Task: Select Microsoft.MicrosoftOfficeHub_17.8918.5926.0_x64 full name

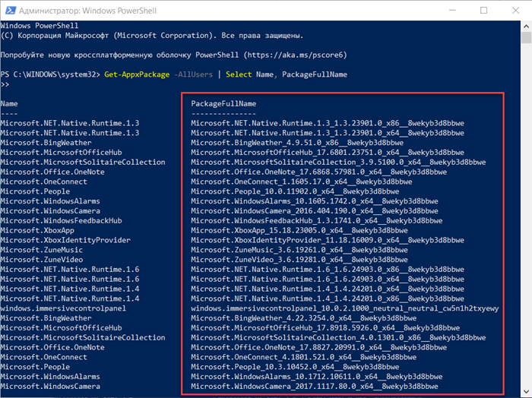Action: [325, 328]
